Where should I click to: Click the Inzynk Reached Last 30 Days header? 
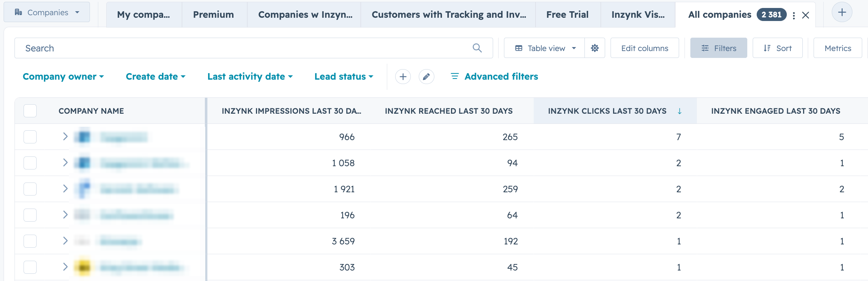tap(449, 111)
